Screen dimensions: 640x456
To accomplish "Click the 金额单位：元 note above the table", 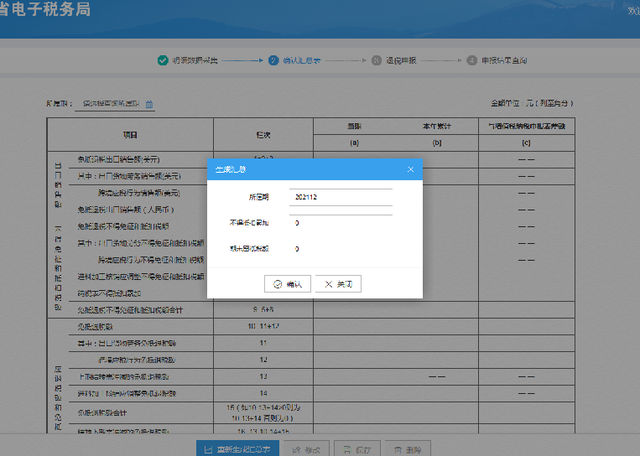I will tap(532, 103).
